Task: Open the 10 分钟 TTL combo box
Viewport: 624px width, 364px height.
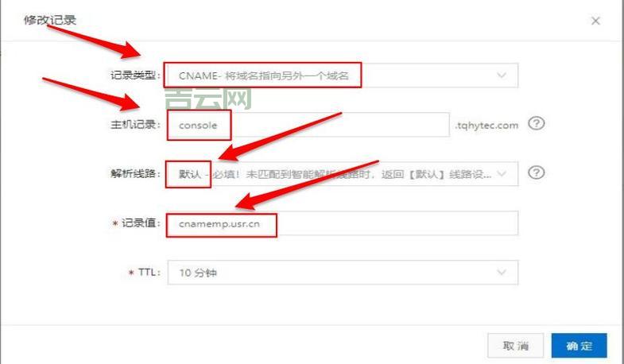Action: pos(343,273)
